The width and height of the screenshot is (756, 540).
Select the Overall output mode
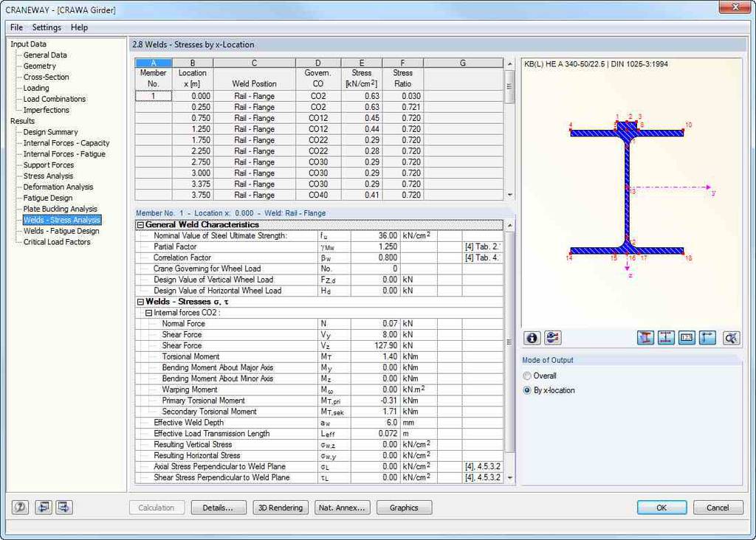527,375
